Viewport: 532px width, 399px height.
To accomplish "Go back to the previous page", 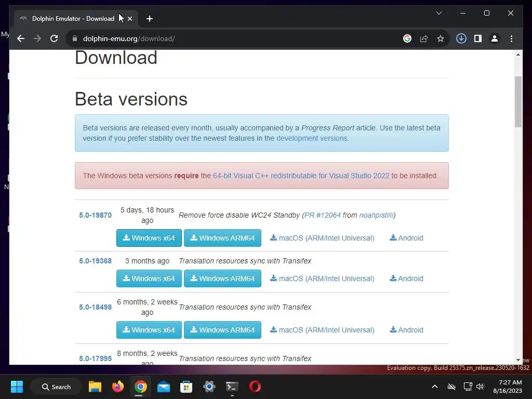I will pyautogui.click(x=21, y=38).
